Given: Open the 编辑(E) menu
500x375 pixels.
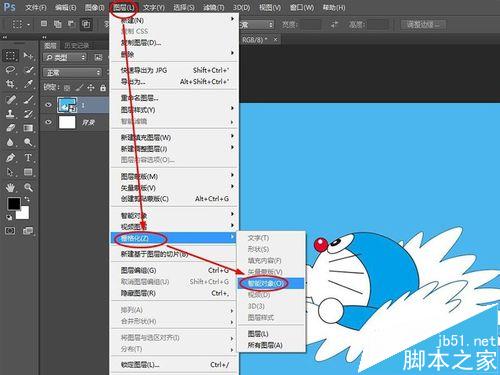Looking at the screenshot, I should click(66, 7).
